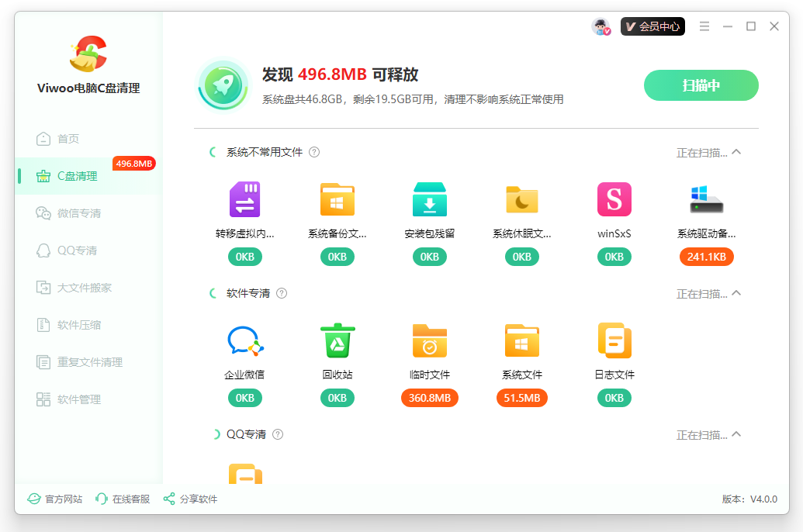Open the 系统备份文件 cleanup icon

[337, 199]
